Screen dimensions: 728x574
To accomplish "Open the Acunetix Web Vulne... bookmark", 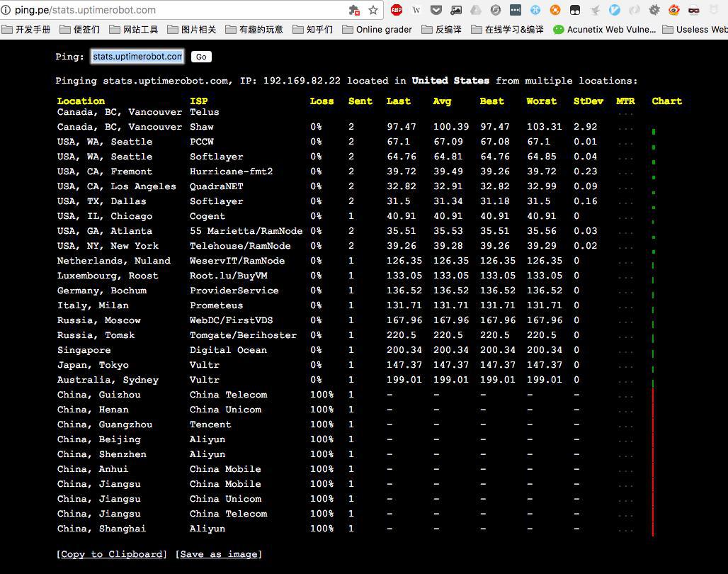I will pyautogui.click(x=605, y=30).
